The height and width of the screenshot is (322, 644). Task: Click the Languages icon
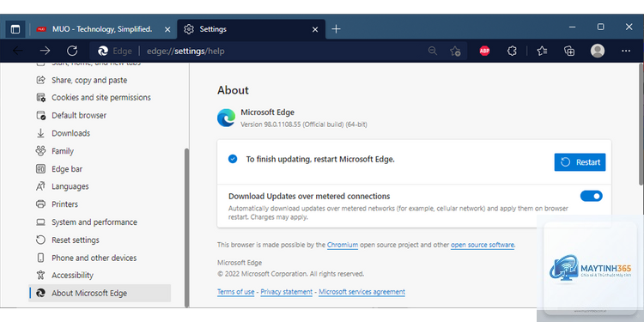point(40,186)
